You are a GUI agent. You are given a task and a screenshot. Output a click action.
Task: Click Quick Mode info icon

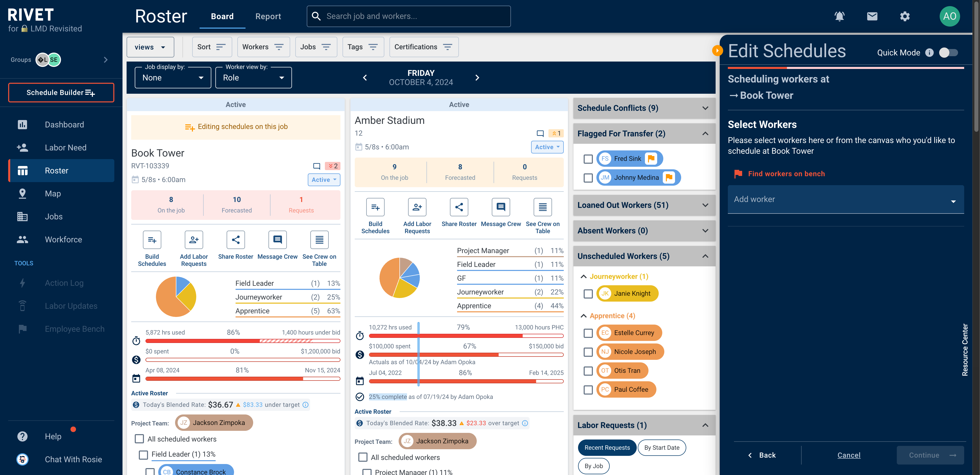[929, 53]
